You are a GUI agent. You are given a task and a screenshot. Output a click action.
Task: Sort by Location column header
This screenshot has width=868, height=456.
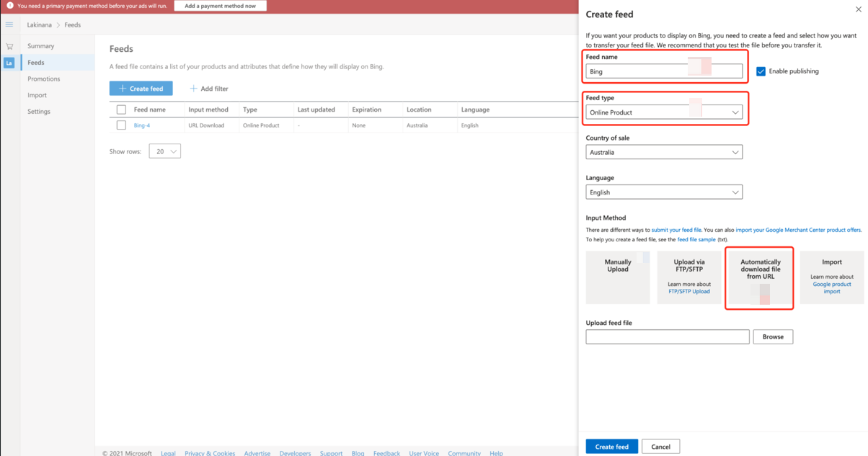tap(419, 109)
